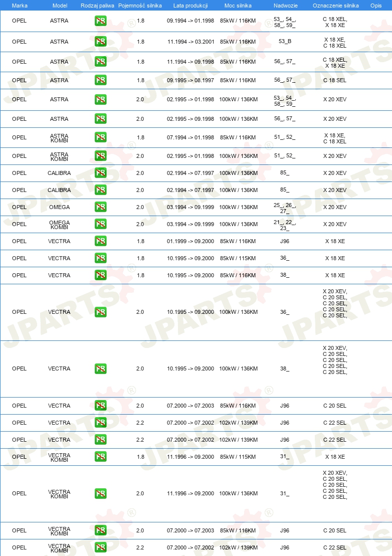Click fuel icon in OMEGA KOMBI row

point(101,224)
